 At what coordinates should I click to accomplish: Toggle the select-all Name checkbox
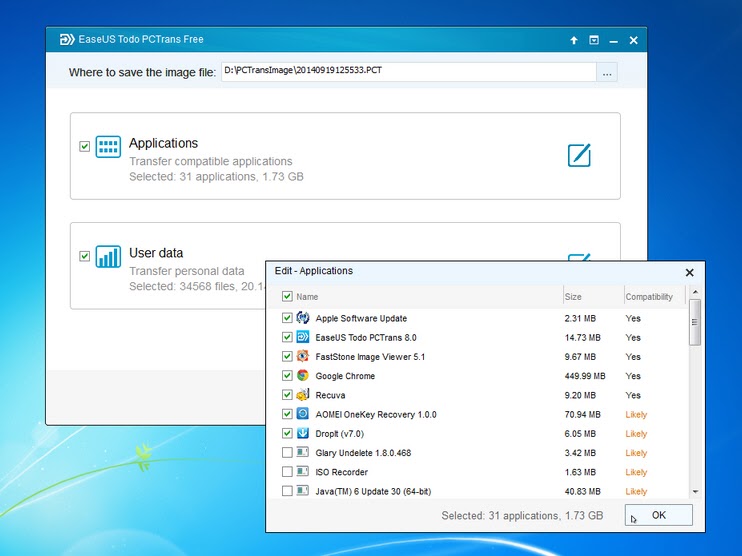click(x=287, y=296)
